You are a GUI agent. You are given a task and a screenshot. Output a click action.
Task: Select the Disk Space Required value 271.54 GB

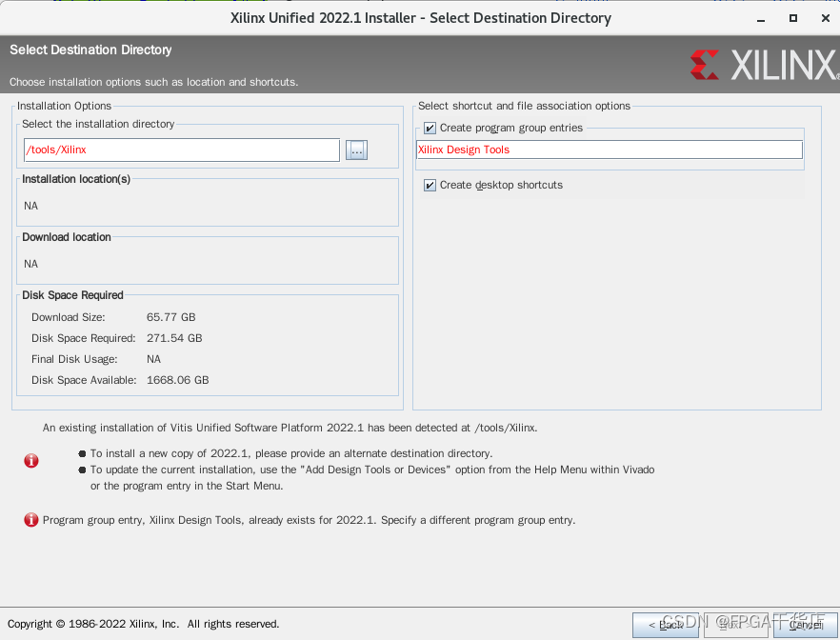[x=174, y=338]
